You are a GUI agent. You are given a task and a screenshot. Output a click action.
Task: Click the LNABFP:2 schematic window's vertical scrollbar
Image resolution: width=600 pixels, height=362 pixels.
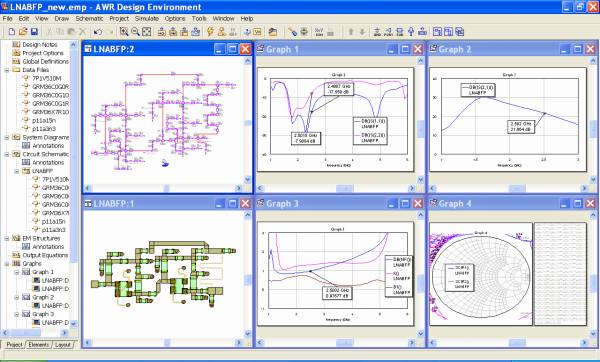(x=248, y=121)
